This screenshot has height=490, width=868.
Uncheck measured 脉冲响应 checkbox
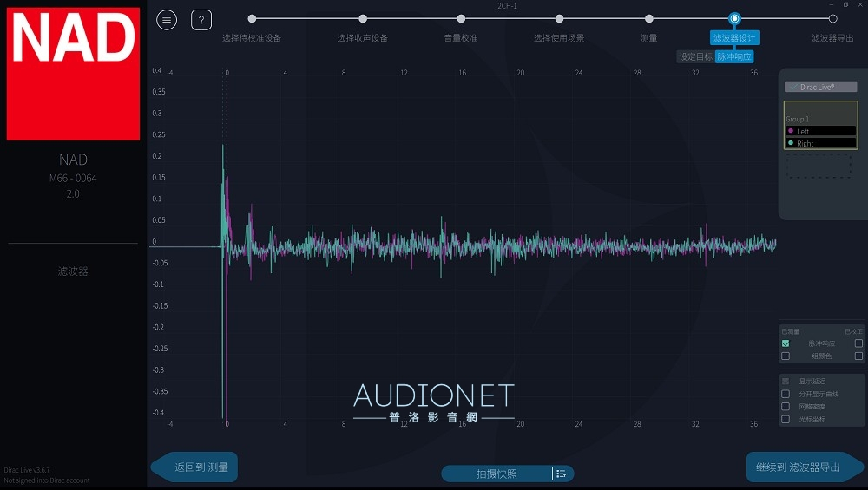point(786,343)
